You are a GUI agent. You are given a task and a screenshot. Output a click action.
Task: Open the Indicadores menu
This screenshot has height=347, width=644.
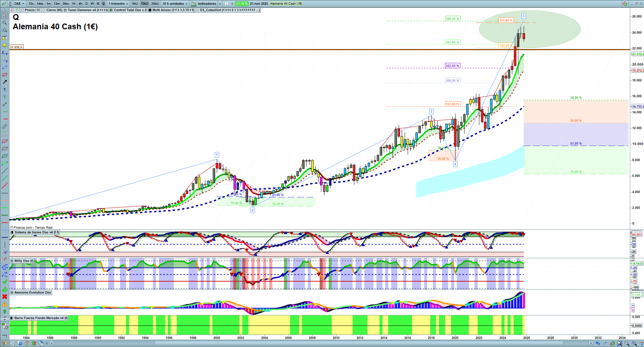(206, 4)
